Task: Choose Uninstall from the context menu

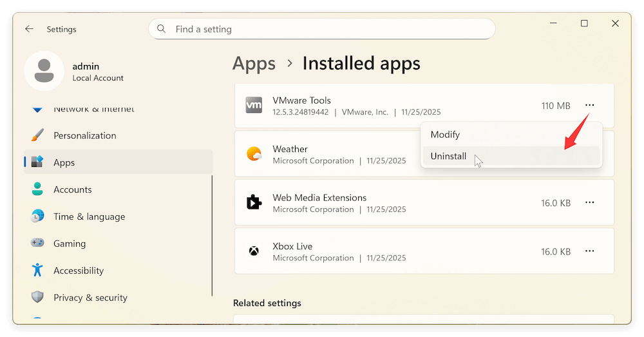Action: point(511,156)
